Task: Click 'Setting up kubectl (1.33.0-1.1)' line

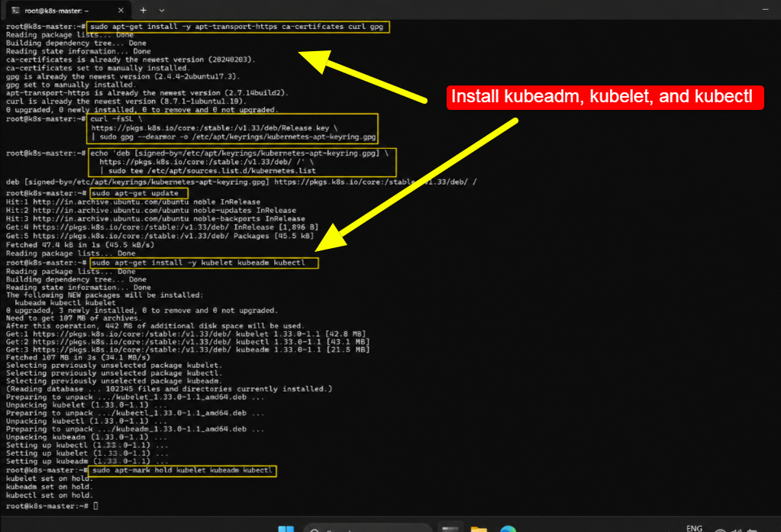Action: tap(87, 445)
